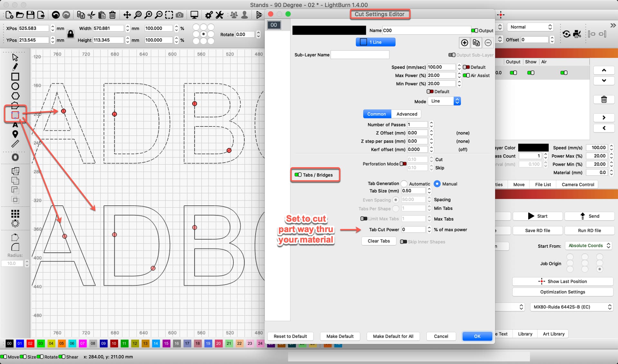Click the Clear Tabs button
618x364 pixels.
(x=379, y=241)
